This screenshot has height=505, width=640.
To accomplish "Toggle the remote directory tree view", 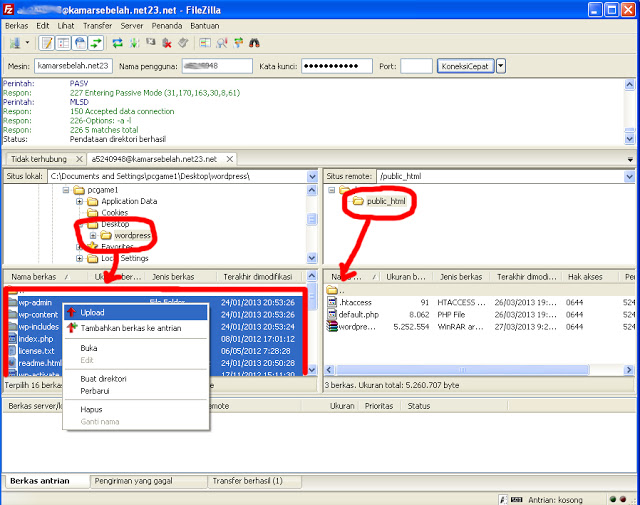I will pyautogui.click(x=80, y=43).
